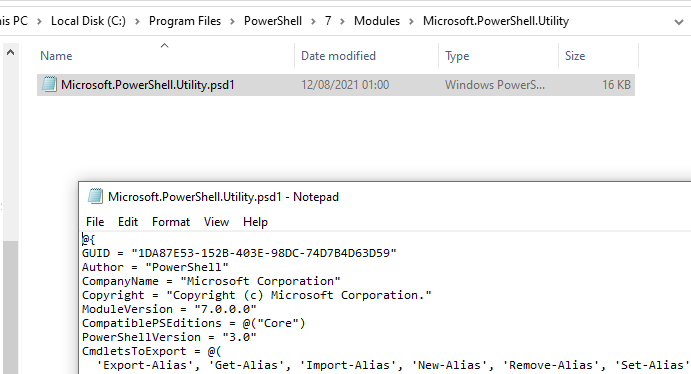Go to PowerShell folder in the breadcrumb
The image size is (691, 374).
pyautogui.click(x=273, y=21)
